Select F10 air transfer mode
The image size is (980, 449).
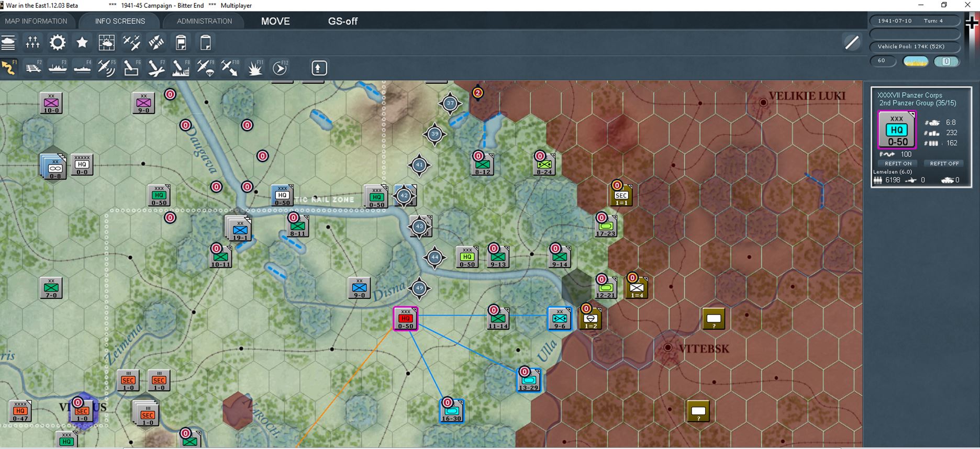point(230,68)
